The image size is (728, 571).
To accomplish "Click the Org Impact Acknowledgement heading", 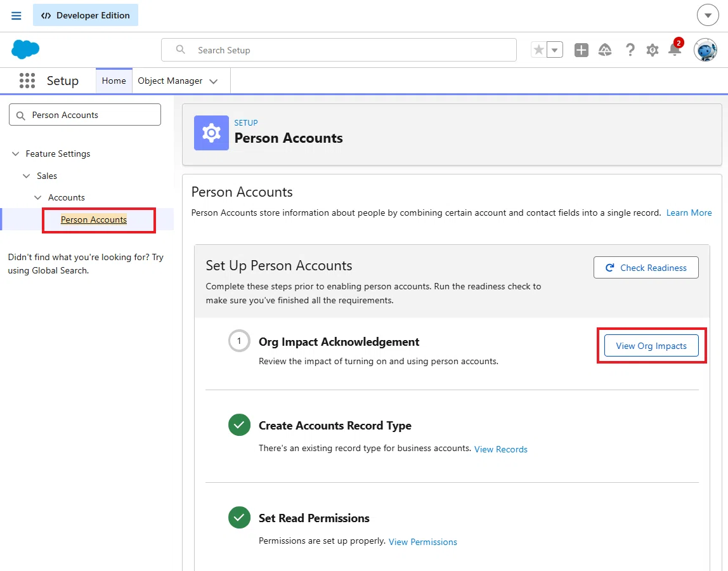I will (x=339, y=342).
